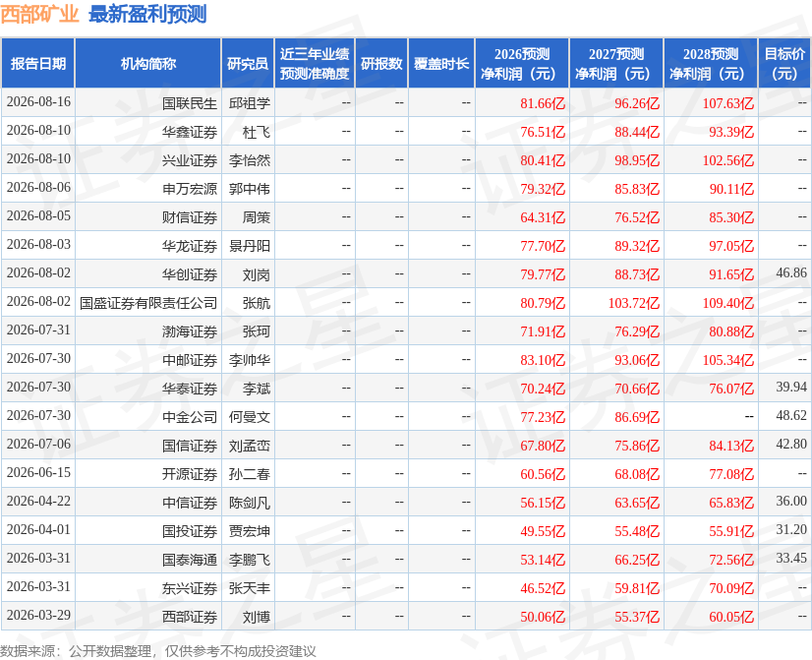The height and width of the screenshot is (660, 812).
Task: Click the target price 33.45
Action: 791,558
